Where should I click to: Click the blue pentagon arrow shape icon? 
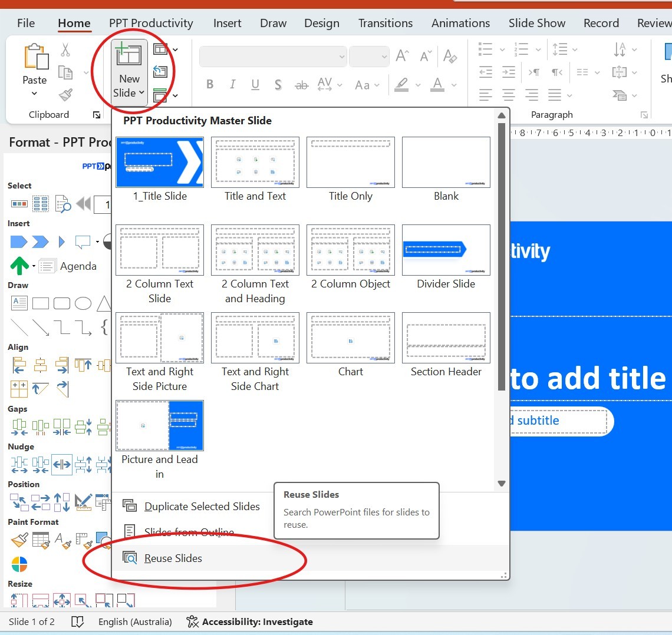point(18,242)
